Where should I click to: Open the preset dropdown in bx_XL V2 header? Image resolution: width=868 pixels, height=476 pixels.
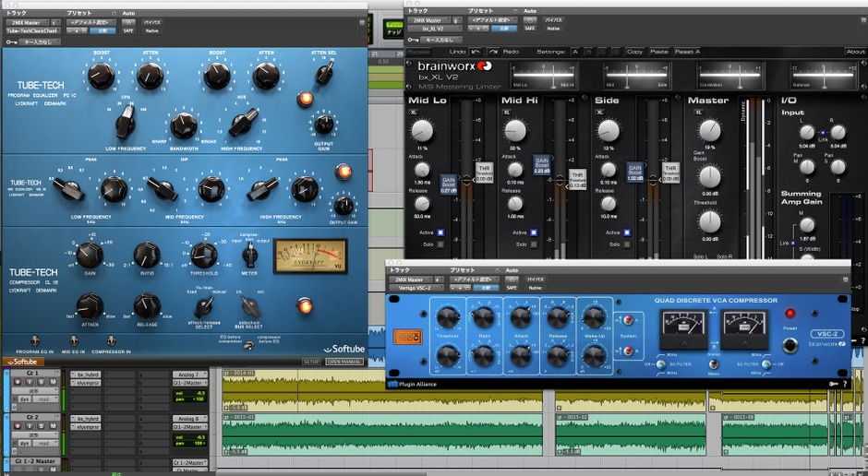tap(492, 20)
